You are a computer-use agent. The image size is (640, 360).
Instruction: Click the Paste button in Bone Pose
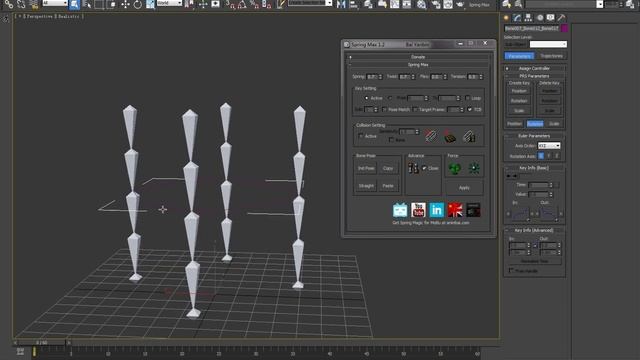point(388,186)
